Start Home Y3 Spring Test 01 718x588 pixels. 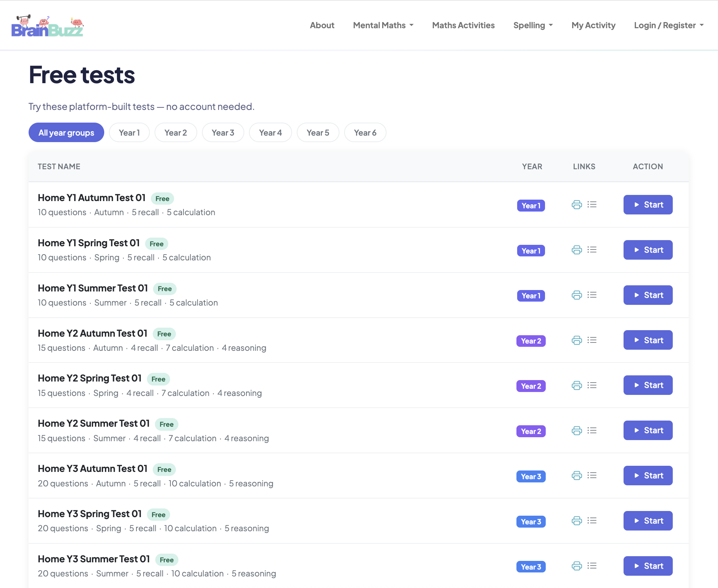(x=648, y=521)
